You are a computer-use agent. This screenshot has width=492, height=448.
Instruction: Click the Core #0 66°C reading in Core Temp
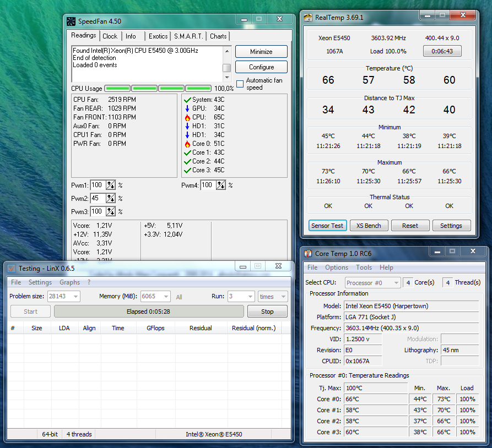tap(376, 399)
